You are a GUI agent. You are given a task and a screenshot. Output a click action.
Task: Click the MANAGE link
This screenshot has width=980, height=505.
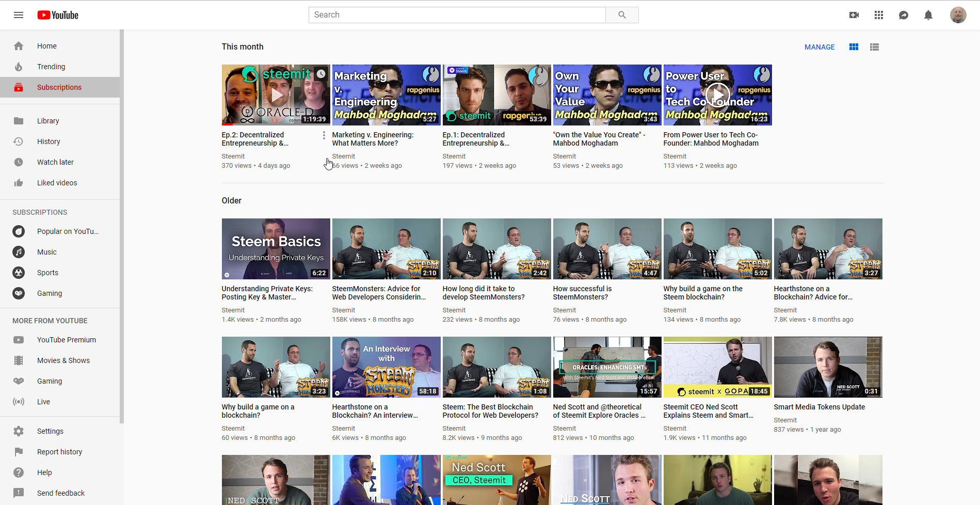(820, 47)
